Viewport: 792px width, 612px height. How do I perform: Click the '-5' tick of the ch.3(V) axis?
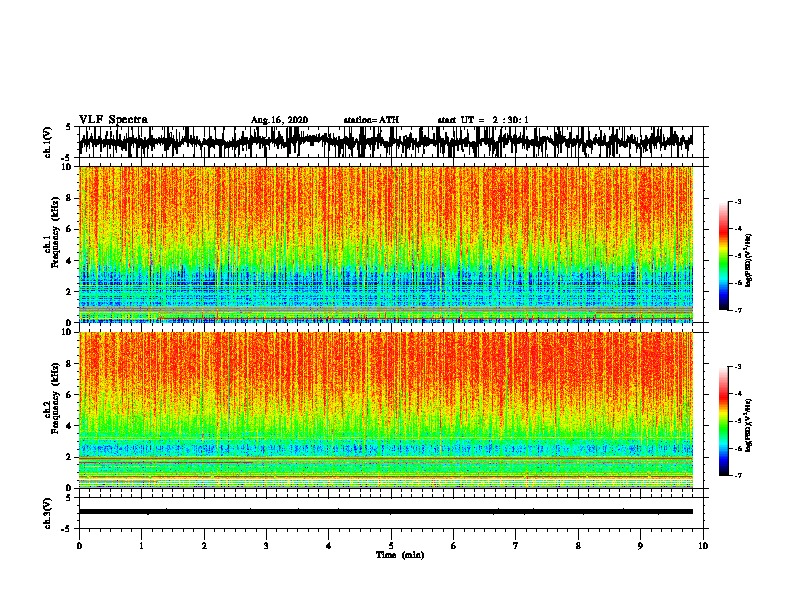point(68,529)
